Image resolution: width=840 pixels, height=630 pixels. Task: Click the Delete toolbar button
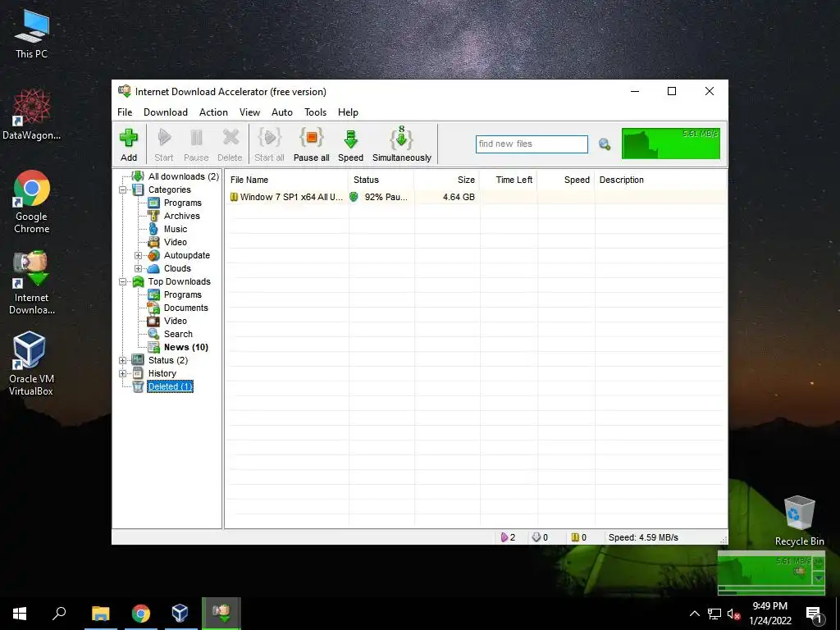click(x=230, y=144)
